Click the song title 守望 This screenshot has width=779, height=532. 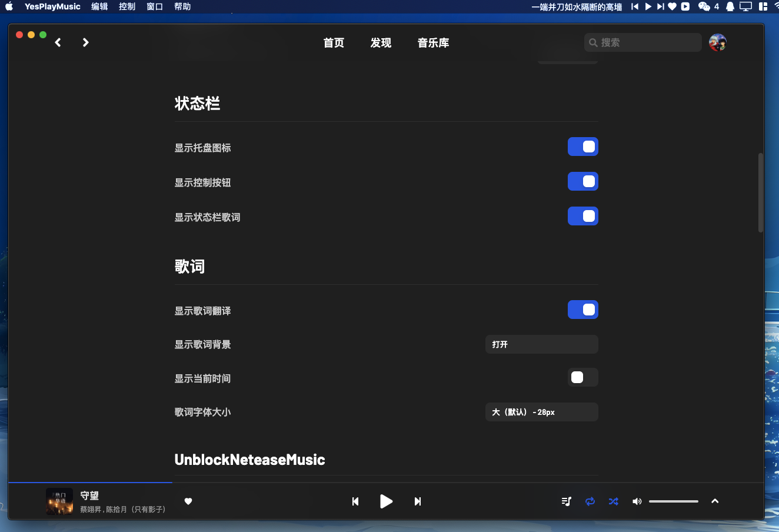(89, 496)
